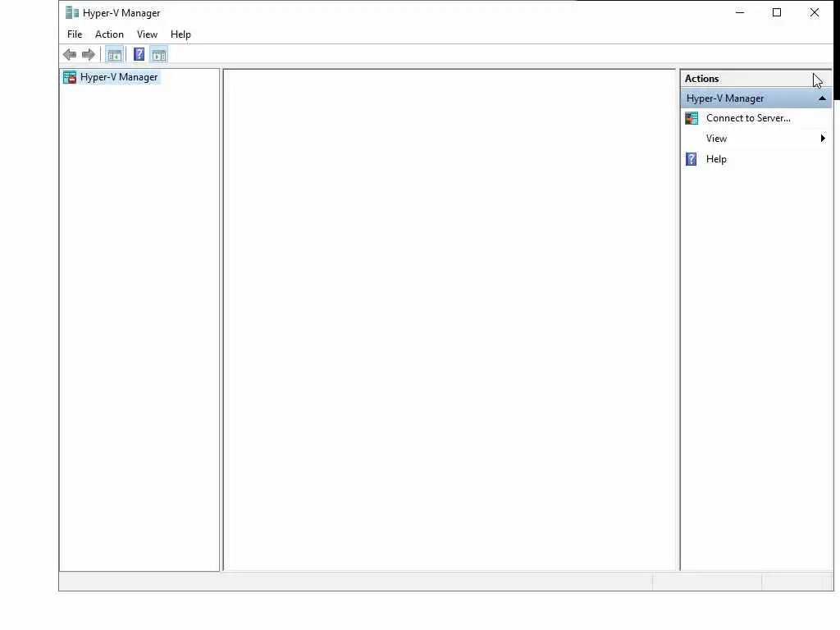Select Hyper-V Manager in the console tree

click(119, 77)
